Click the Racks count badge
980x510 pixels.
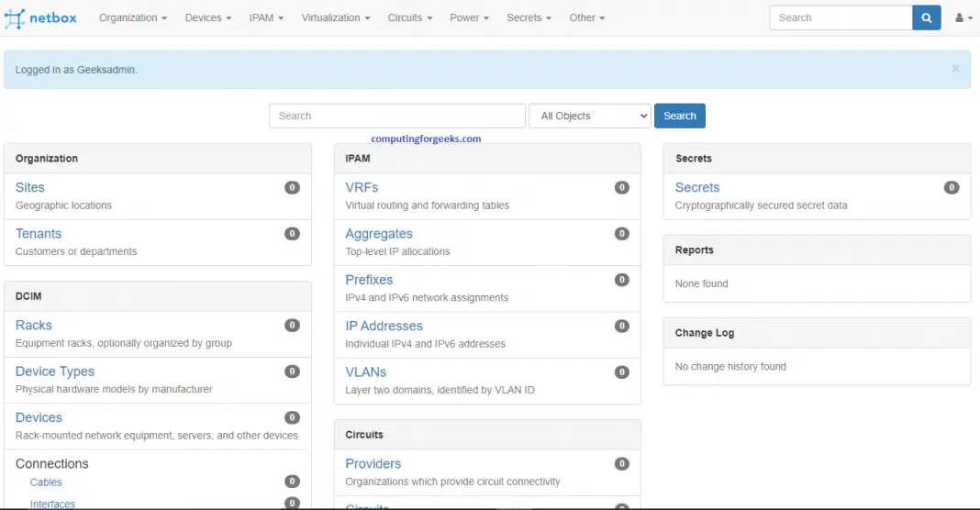(292, 325)
